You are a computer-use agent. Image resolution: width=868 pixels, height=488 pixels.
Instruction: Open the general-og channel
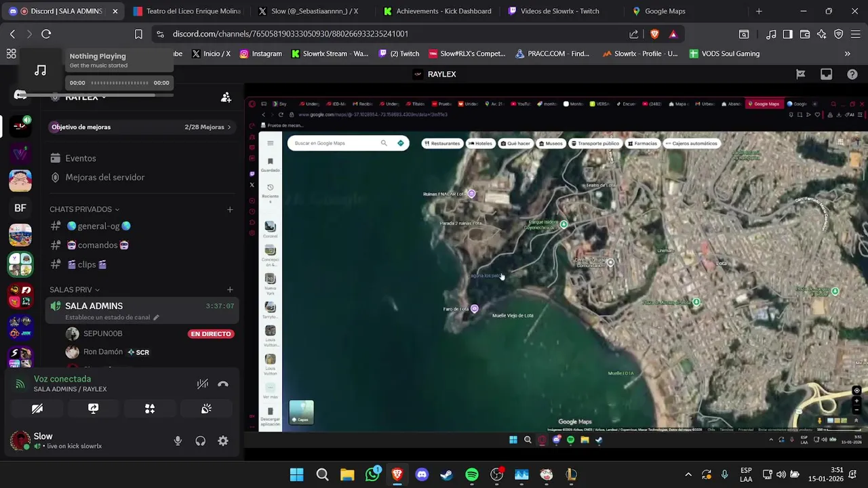142,226
